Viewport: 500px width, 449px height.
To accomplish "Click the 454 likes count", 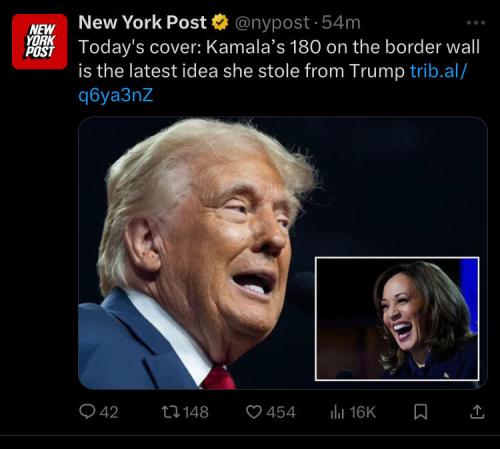I will click(x=281, y=412).
